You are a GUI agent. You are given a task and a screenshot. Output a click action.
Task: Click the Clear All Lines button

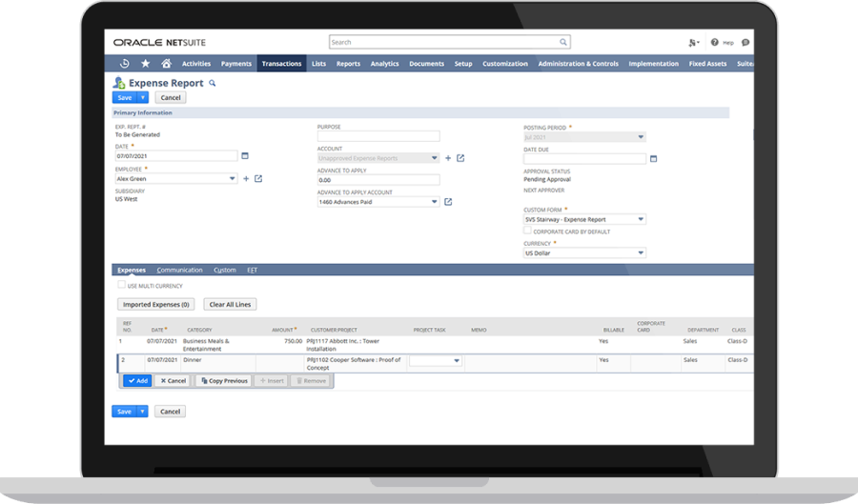click(230, 305)
